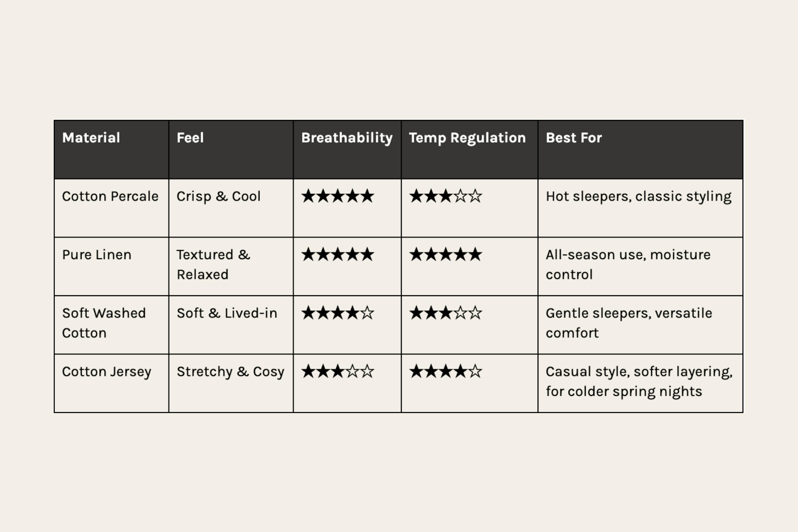The width and height of the screenshot is (798, 532).
Task: Select the Soft Washed Cotton cell
Action: tap(104, 323)
